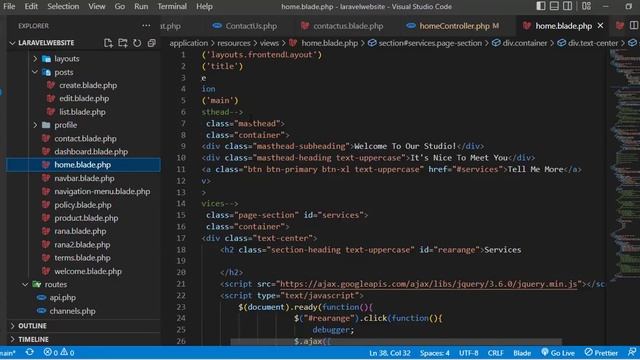Refresh the Explorer file tree
640x360 pixels.
[137, 43]
